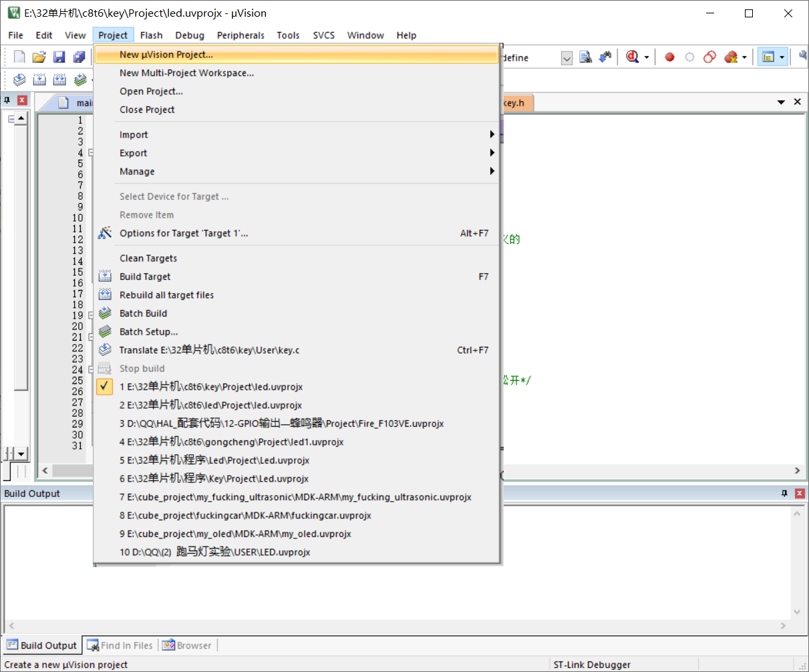Click the wrench Configuration icon
This screenshot has height=672, width=809.
tap(803, 57)
